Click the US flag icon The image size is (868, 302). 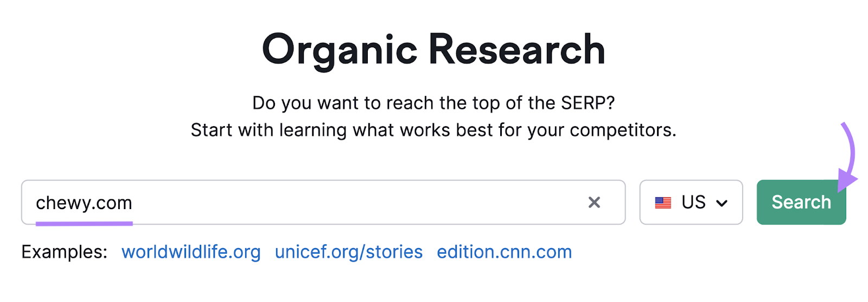coord(663,203)
